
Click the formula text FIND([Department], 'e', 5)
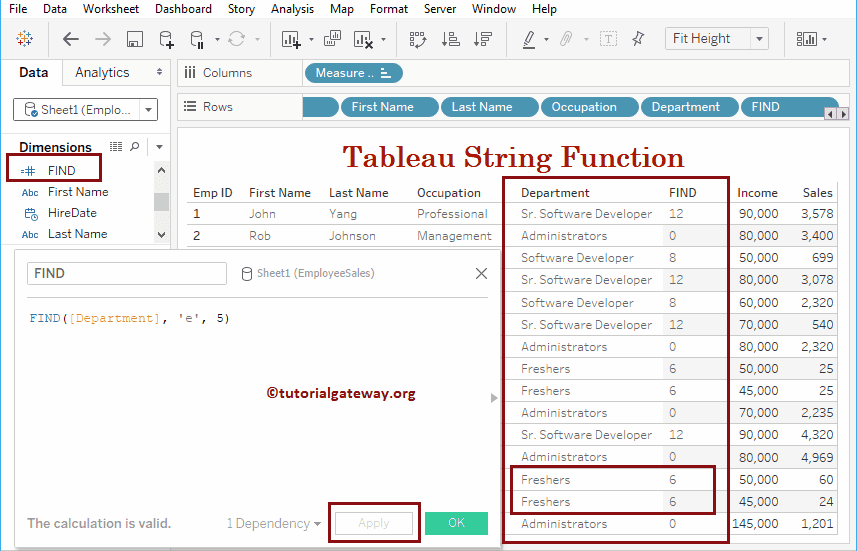point(130,318)
